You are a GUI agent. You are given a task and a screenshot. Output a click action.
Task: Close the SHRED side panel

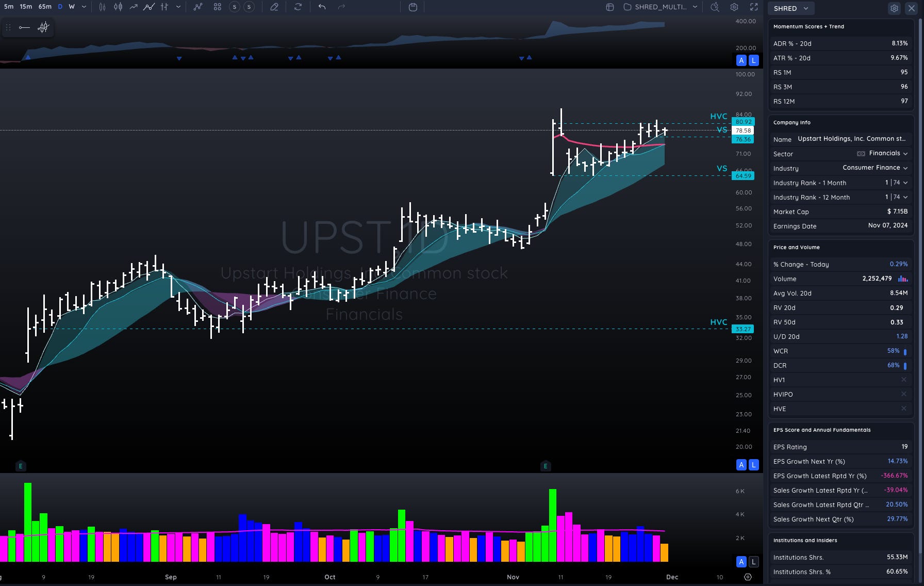pyautogui.click(x=911, y=8)
